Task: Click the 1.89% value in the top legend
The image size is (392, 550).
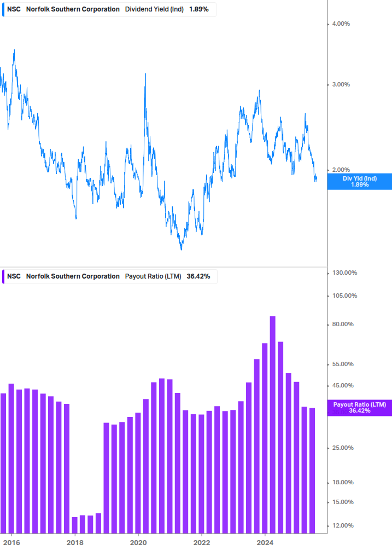Action: (198, 9)
